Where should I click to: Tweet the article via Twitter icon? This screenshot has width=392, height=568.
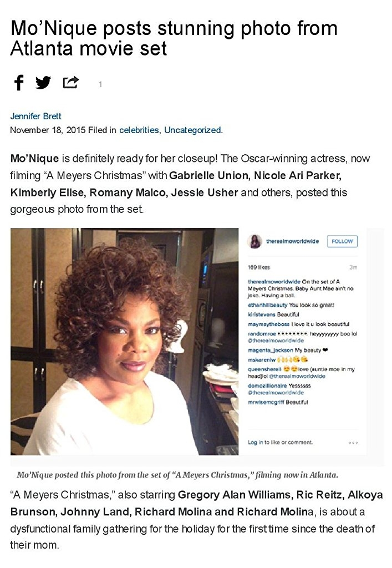pos(43,83)
